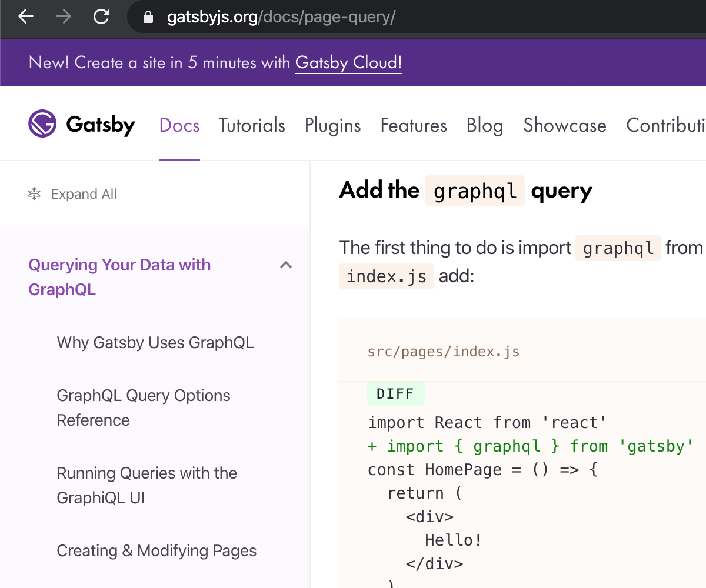Open Why Gatsby Uses GraphQL
This screenshot has height=588, width=706.
coord(155,342)
